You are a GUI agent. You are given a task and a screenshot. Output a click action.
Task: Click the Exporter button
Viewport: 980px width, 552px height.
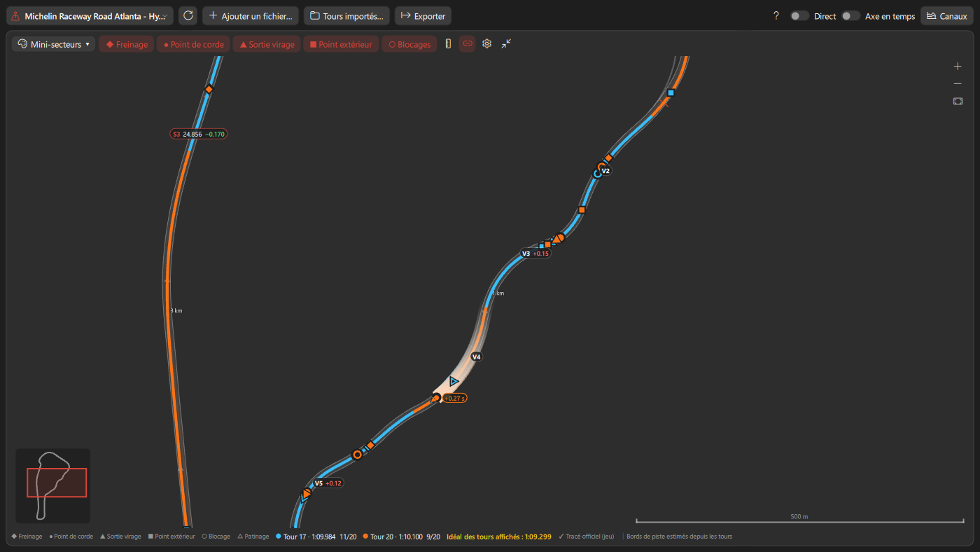click(423, 15)
